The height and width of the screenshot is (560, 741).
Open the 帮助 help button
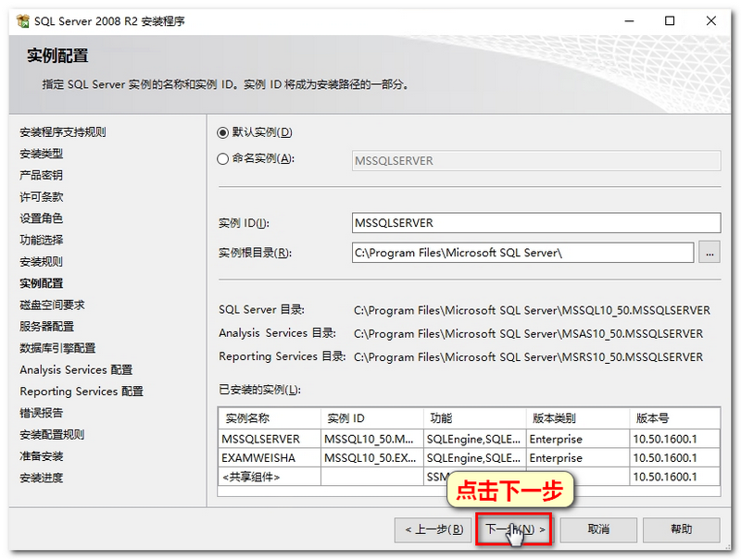click(681, 529)
